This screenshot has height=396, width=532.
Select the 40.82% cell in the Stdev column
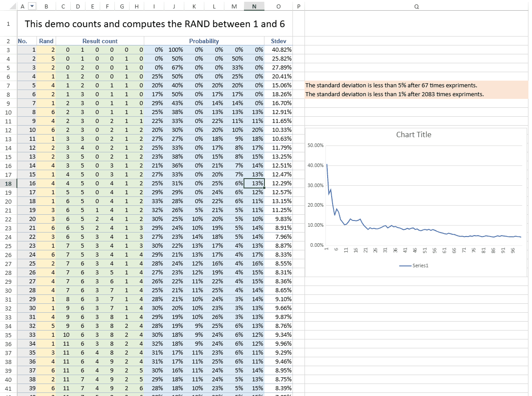click(282, 49)
